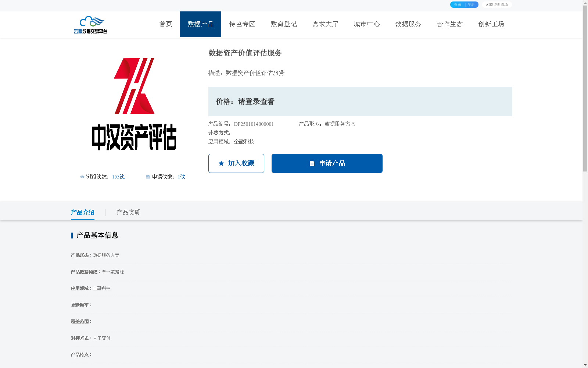Switch to the 产品介绍 tab
Image resolution: width=588 pixels, height=368 pixels.
point(83,212)
